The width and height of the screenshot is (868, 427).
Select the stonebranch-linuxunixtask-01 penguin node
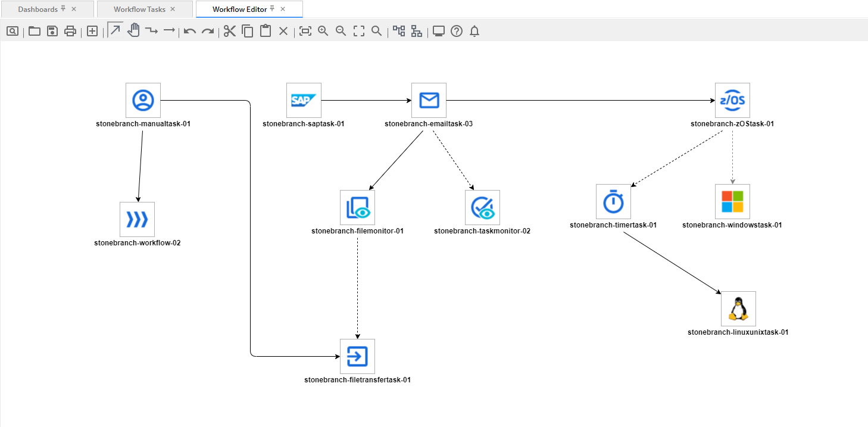click(738, 308)
